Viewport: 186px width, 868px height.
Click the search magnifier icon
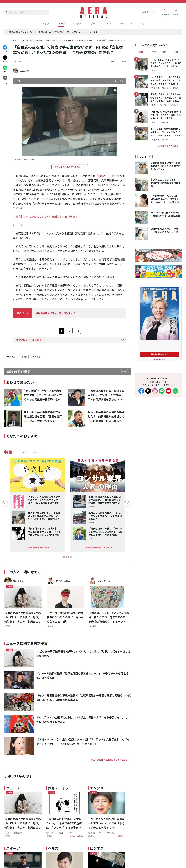(7, 12)
